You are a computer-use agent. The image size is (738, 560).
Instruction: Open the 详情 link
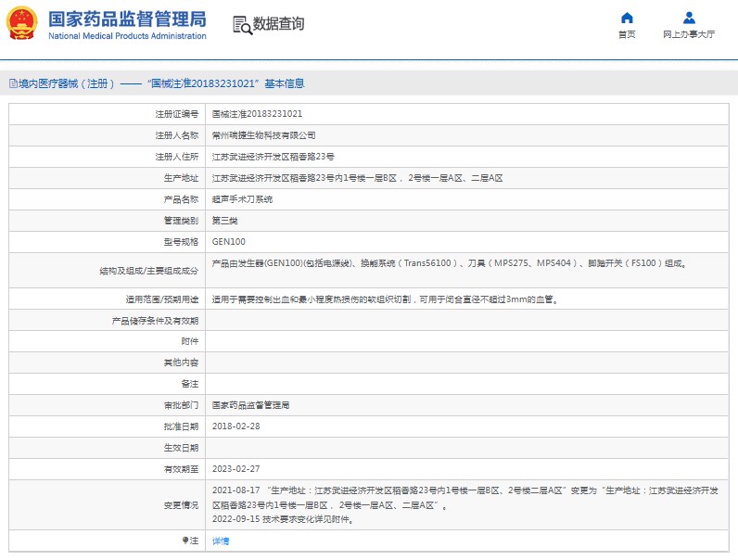click(221, 541)
